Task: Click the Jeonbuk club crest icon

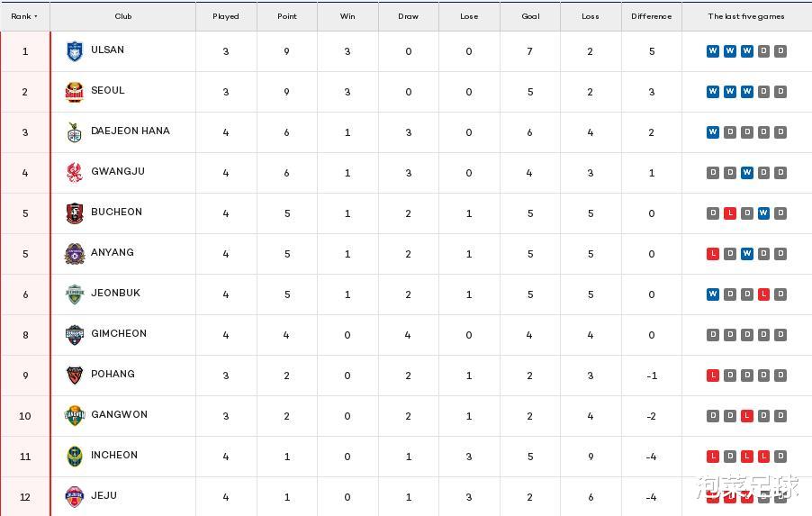Action: (75, 294)
